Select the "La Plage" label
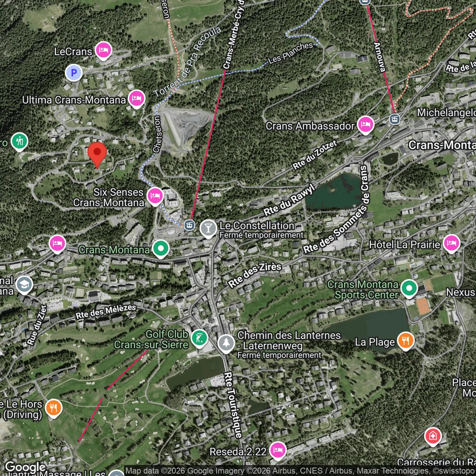The width and height of the screenshot is (476, 476). coord(375,342)
